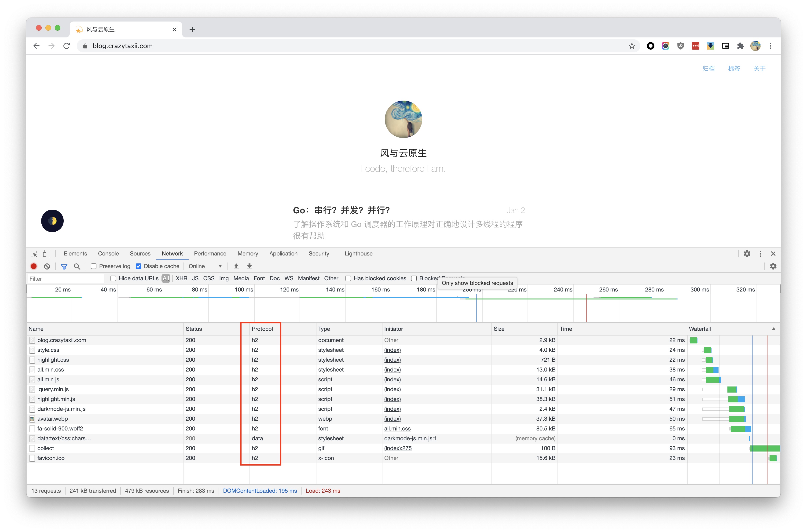Click the address bar URL
Viewport: 807px width, 532px height.
click(122, 46)
